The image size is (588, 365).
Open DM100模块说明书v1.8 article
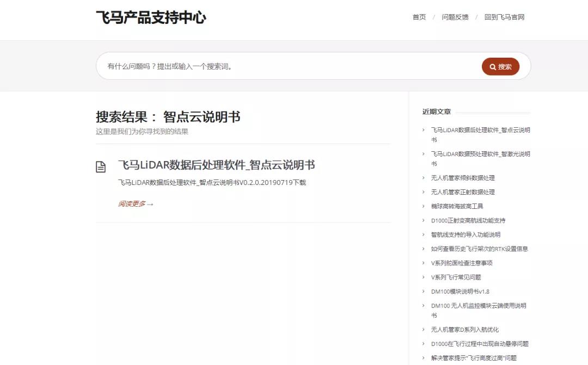pos(460,292)
